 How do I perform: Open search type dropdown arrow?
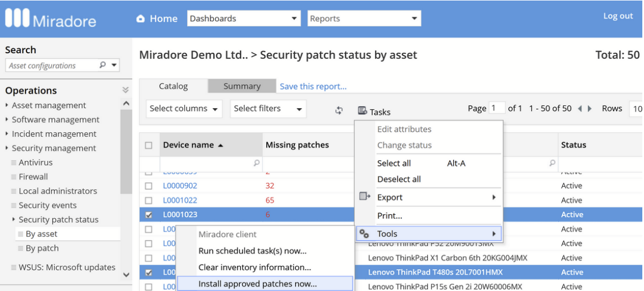114,65
